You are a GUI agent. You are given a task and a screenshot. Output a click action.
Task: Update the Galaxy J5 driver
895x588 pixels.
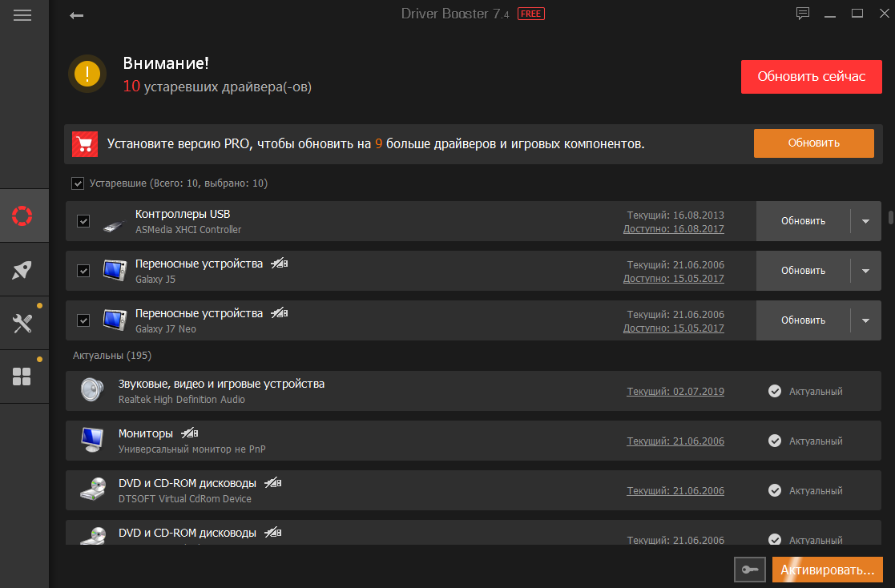point(803,271)
